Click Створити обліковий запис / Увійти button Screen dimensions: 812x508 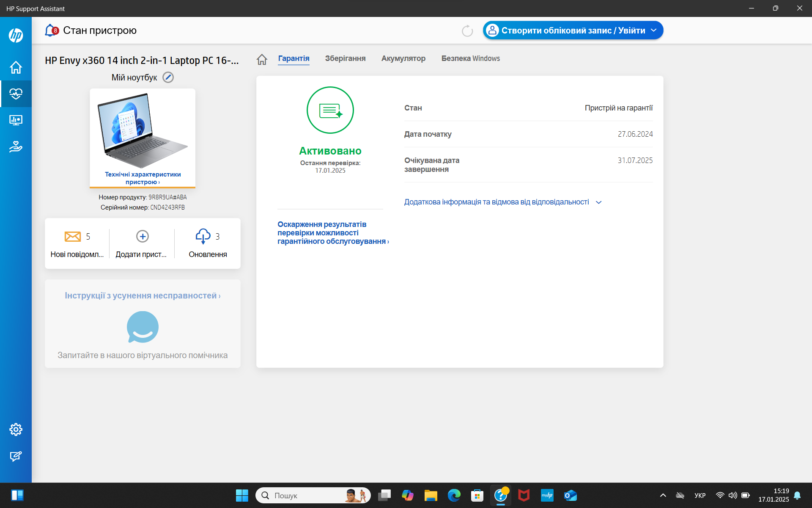pos(573,30)
